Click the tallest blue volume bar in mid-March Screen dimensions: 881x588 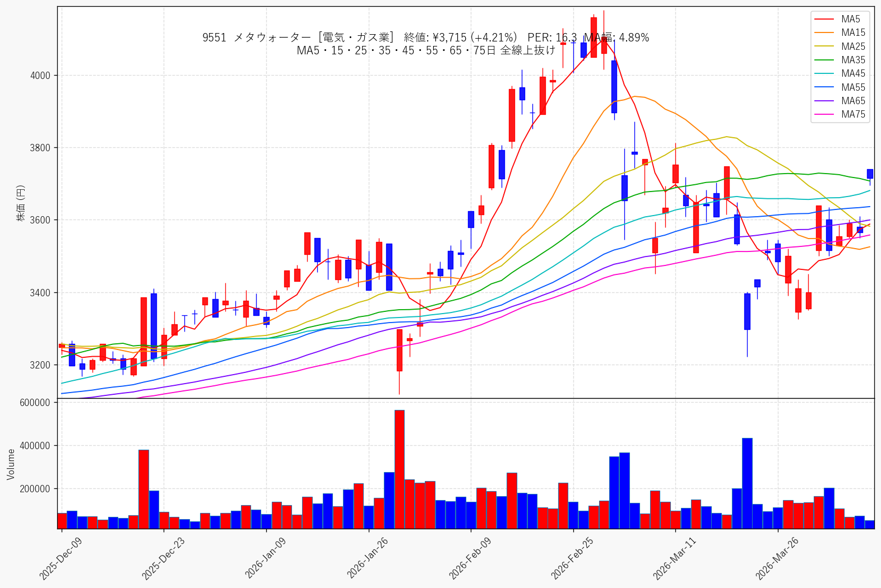747,483
